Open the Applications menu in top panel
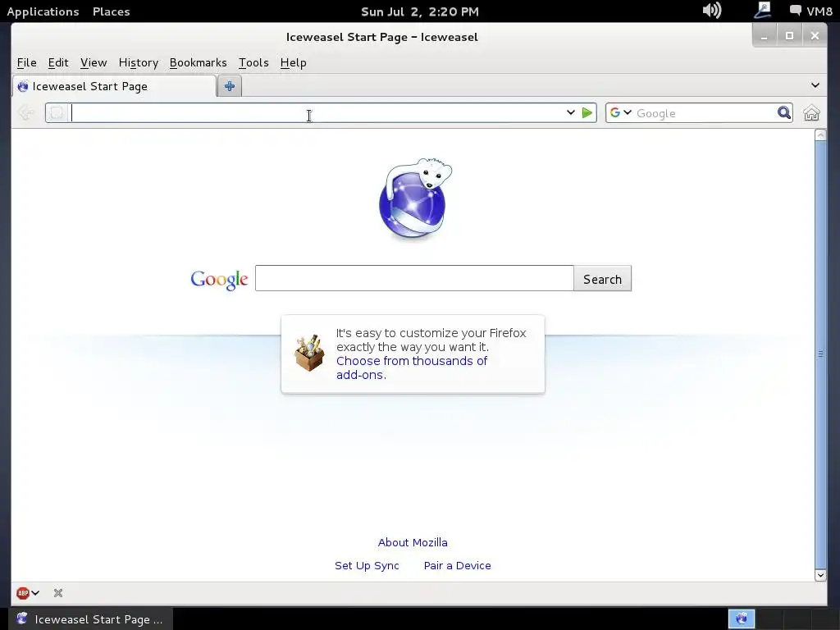The width and height of the screenshot is (840, 630). (43, 11)
